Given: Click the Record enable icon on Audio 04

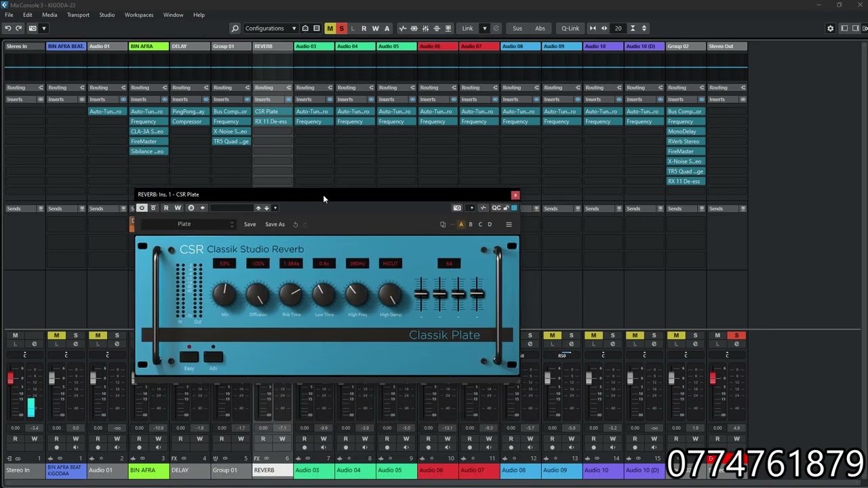Looking at the screenshot, I should click(346, 447).
